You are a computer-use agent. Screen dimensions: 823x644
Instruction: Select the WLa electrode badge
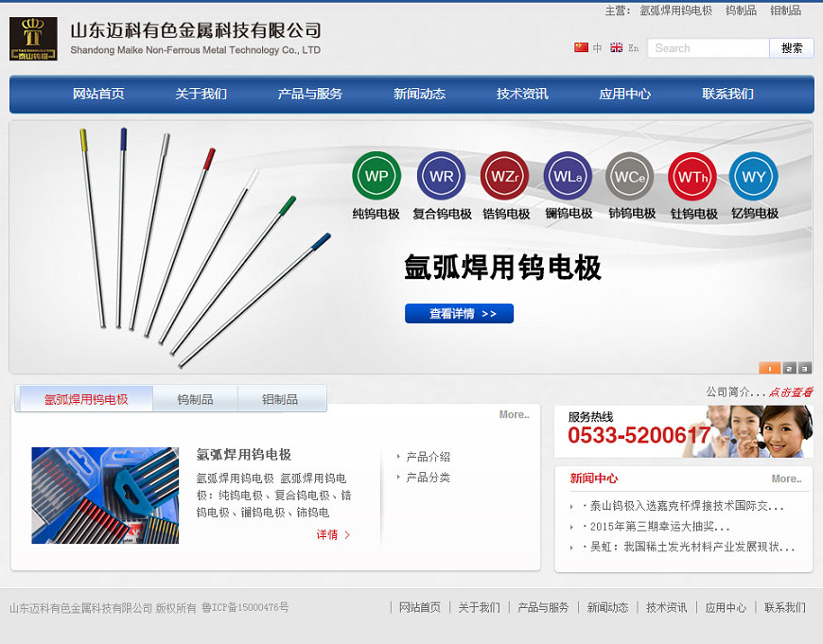point(568,176)
